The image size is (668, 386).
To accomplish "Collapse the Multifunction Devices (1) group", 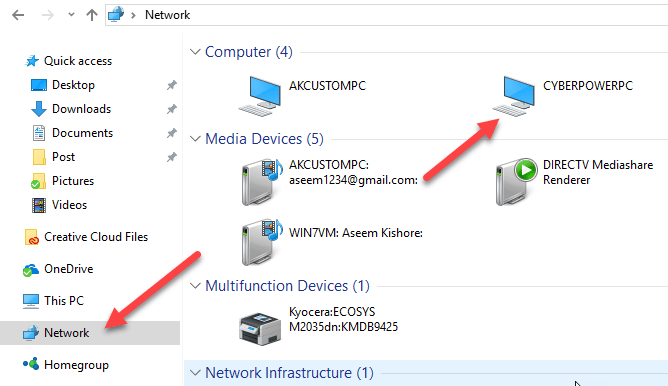I will point(195,286).
